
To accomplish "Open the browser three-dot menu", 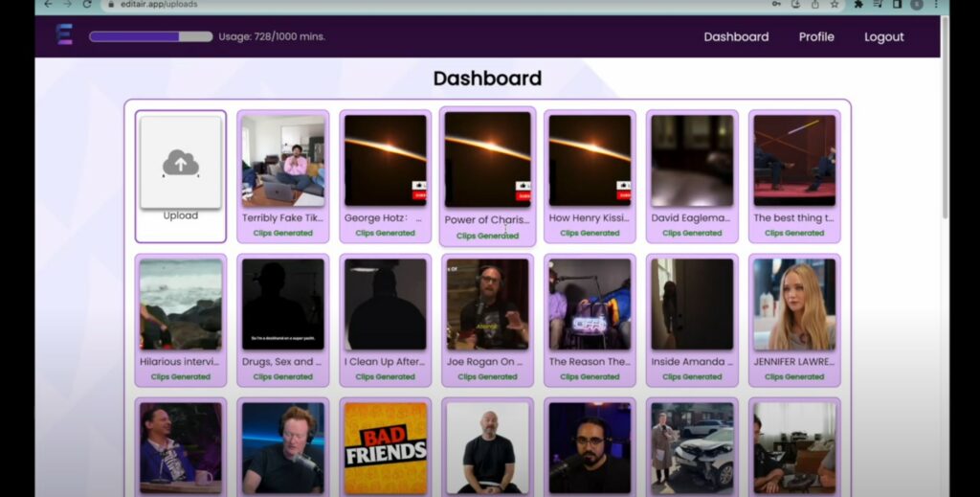I will [936, 5].
